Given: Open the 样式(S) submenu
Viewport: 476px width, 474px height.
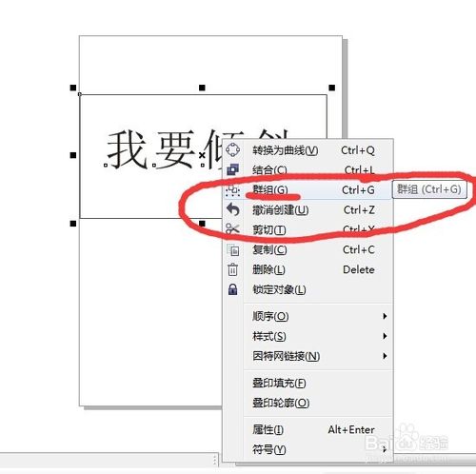Looking at the screenshot, I should tap(307, 336).
